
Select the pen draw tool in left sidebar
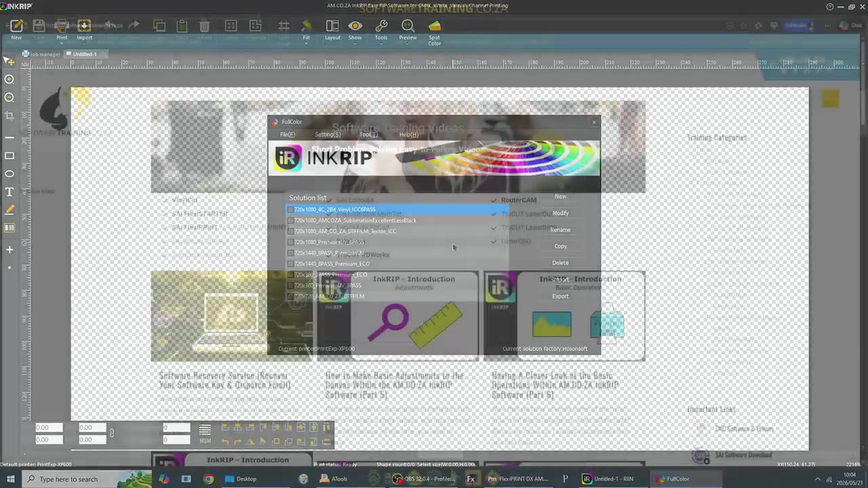(9, 210)
